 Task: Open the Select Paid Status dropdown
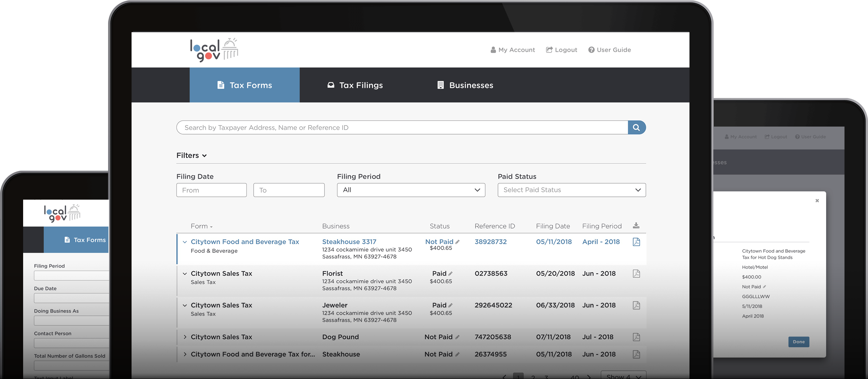coord(571,190)
